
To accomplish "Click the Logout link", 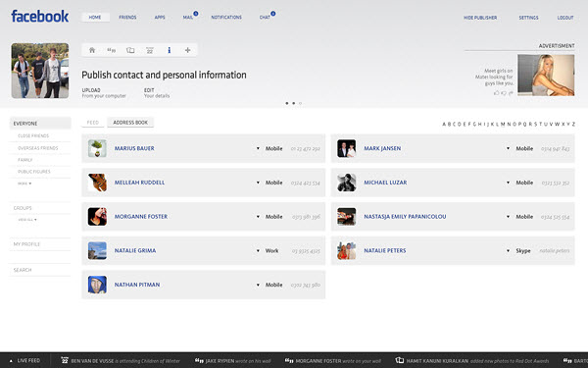I will 565,18.
